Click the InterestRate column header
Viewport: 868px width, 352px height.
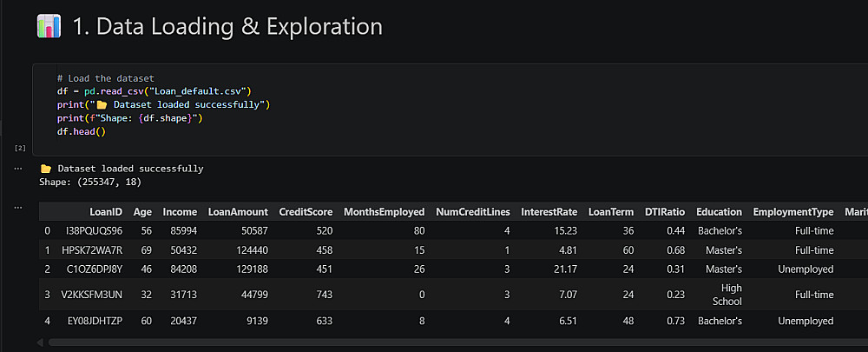point(549,212)
